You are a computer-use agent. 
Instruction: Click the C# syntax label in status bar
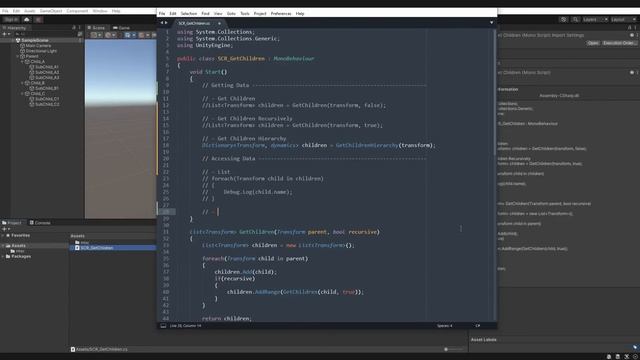pyautogui.click(x=478, y=326)
